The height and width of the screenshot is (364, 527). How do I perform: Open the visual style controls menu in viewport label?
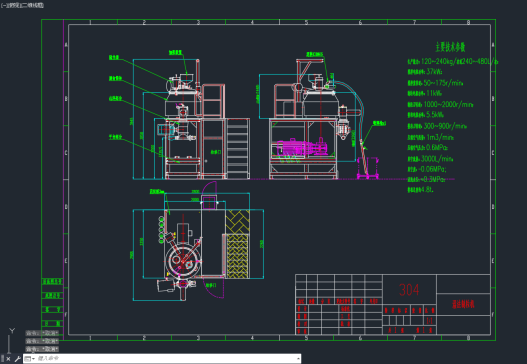pos(33,5)
